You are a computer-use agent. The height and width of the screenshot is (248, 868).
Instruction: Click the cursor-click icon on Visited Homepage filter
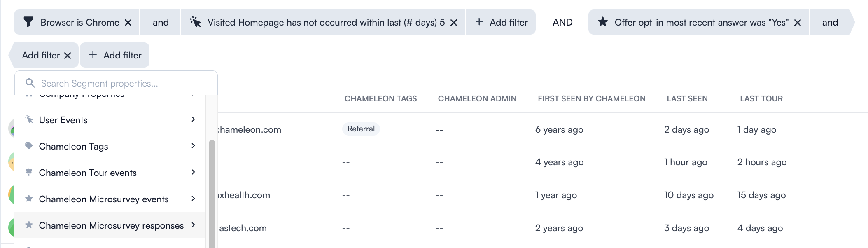tap(195, 22)
